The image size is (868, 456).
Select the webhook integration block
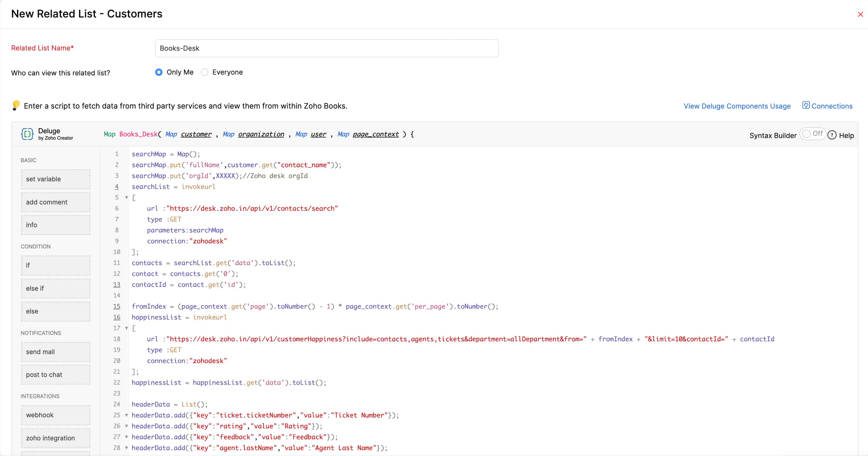click(55, 415)
